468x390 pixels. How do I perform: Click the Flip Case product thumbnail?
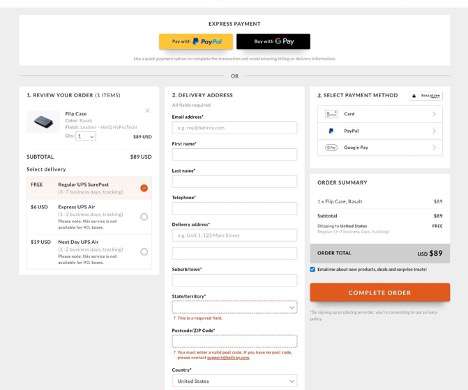[x=43, y=121]
